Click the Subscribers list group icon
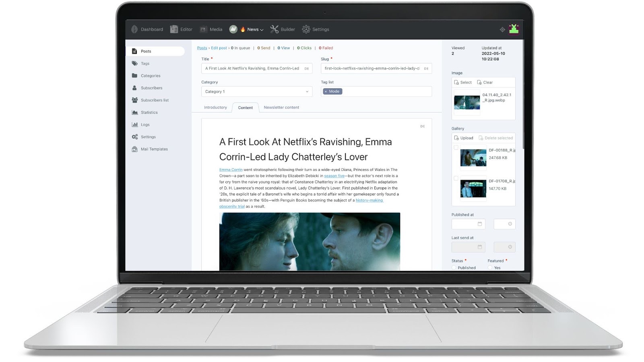Viewport: 644px width, 362px height. (134, 100)
